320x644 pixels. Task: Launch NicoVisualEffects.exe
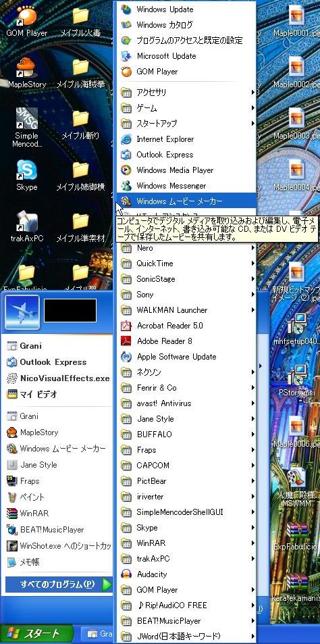pyautogui.click(x=58, y=378)
